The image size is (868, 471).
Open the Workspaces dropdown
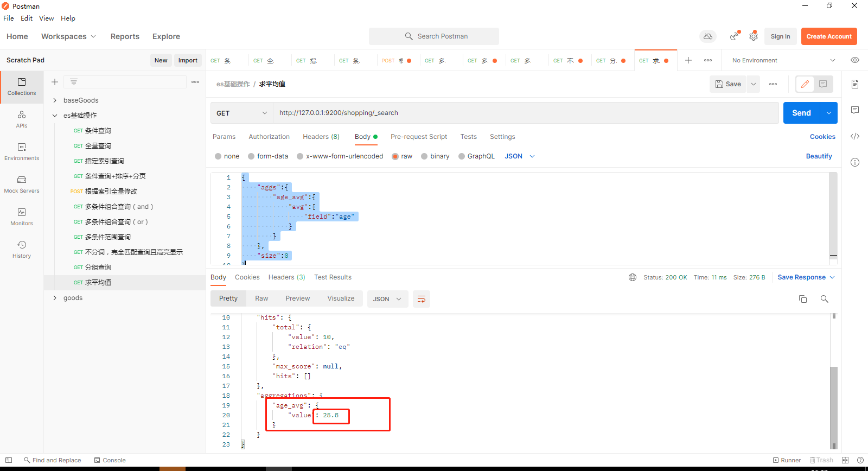click(68, 36)
